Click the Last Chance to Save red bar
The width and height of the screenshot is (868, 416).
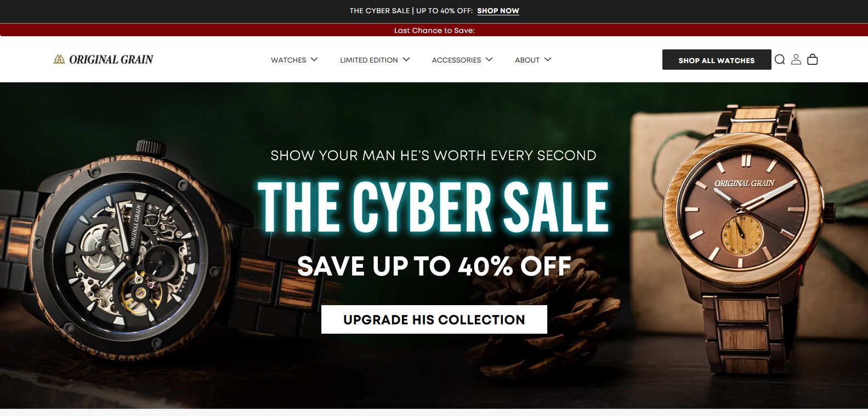(x=434, y=30)
